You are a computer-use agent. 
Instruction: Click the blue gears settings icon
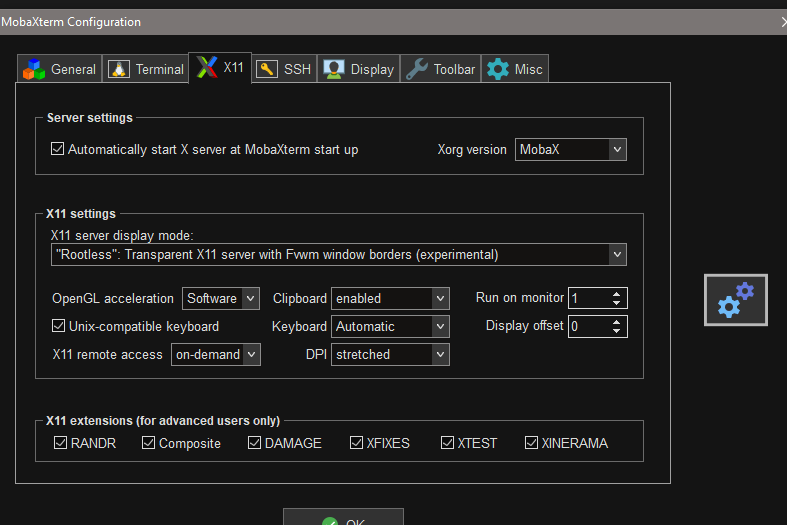735,300
